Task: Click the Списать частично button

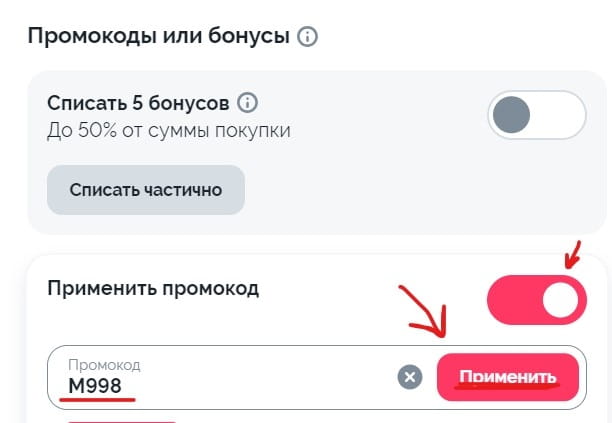Action: 146,190
